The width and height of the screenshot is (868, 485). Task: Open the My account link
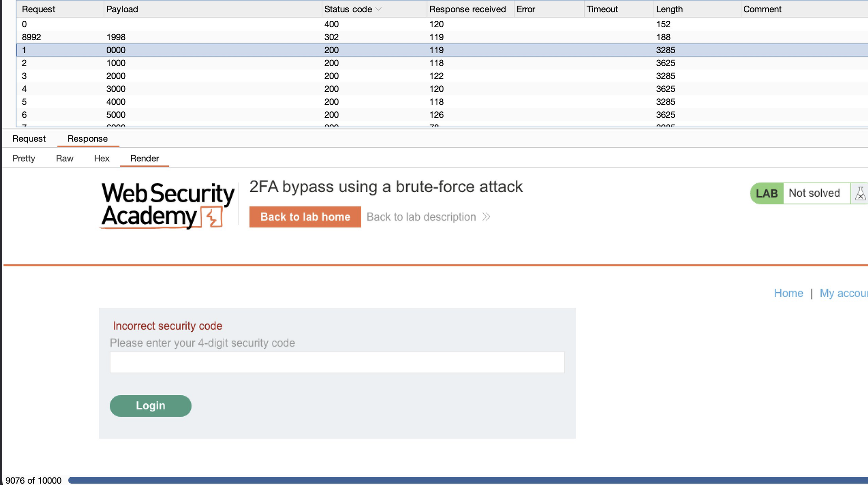[844, 293]
